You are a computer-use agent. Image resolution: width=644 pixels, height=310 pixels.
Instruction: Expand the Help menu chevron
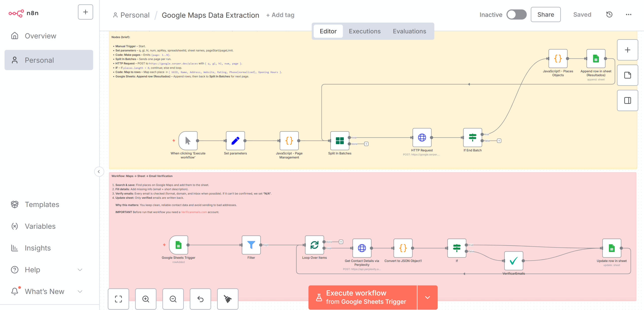[80, 270]
